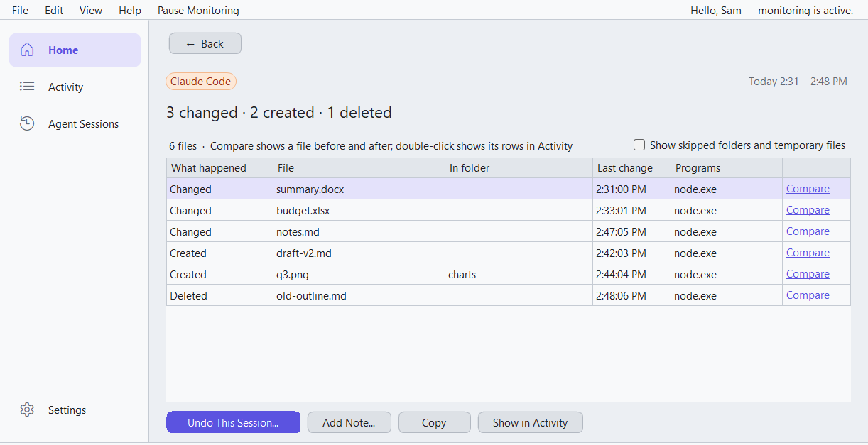The image size is (868, 445).
Task: Click Created status in draft-v2.md row
Action: click(219, 253)
